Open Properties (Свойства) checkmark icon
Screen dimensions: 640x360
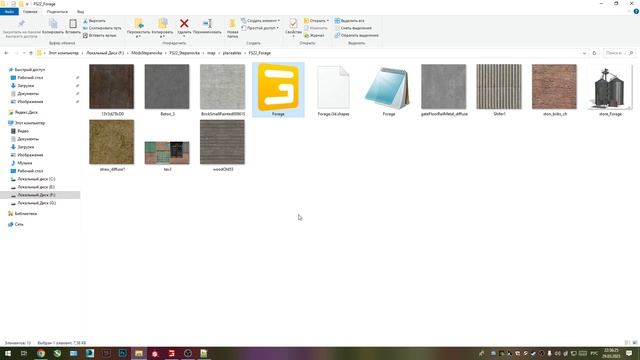coord(293,23)
